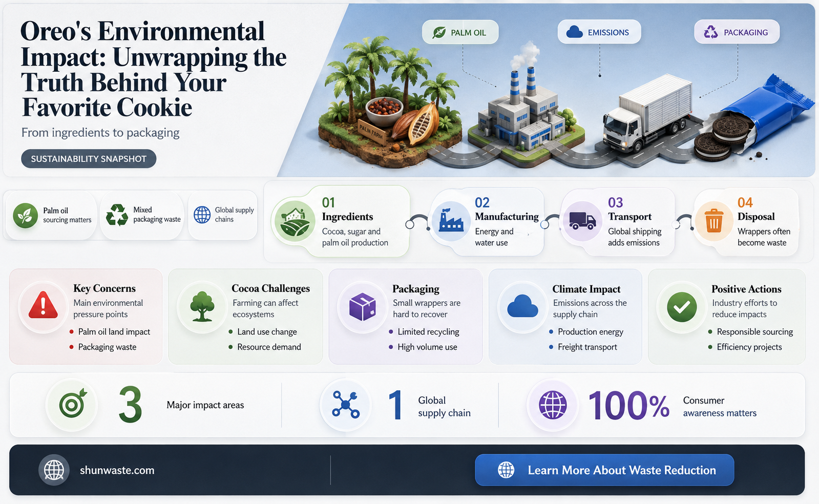Click the Cocoa, sugar and palm oil production text

click(355, 237)
